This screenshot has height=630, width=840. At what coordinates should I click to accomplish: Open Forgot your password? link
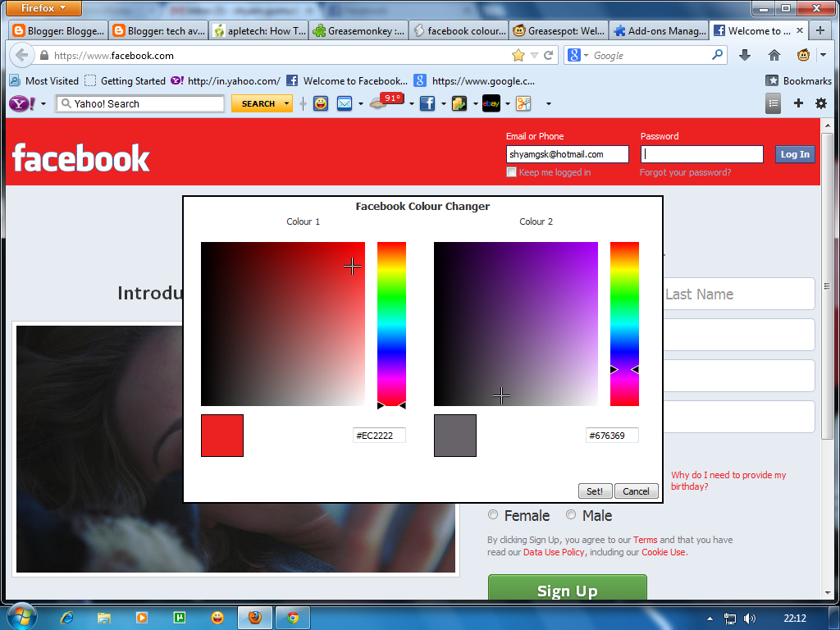(x=685, y=172)
